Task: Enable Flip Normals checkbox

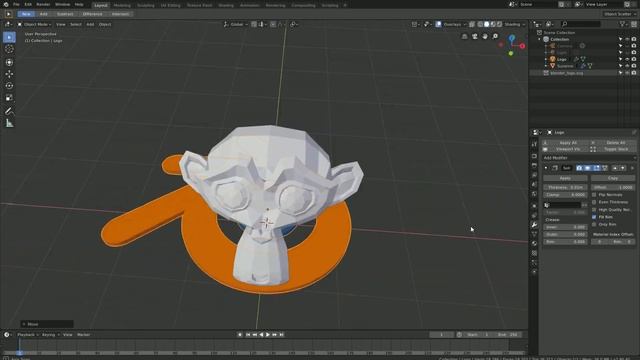Action: 594,195
